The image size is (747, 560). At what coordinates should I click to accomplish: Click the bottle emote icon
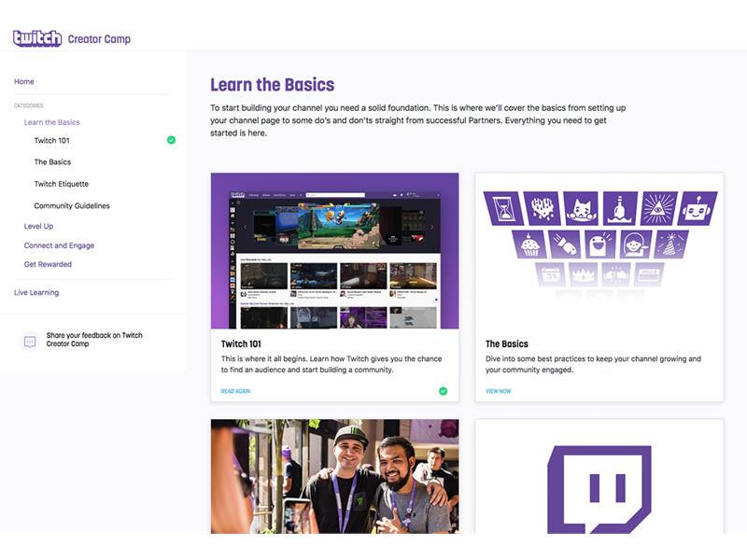point(619,208)
